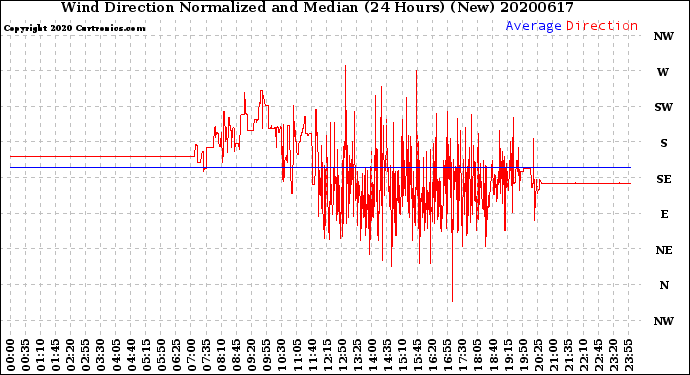Click the 00:35 time axis label

coord(26,355)
